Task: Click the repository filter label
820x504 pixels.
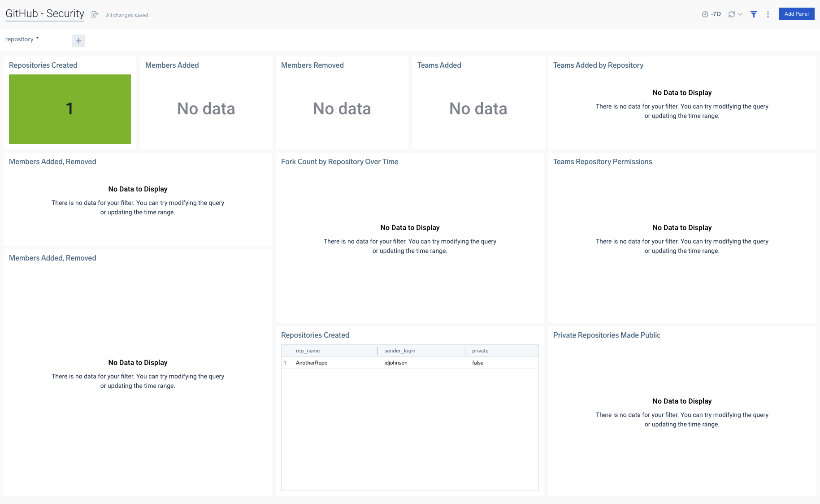Action: (19, 39)
